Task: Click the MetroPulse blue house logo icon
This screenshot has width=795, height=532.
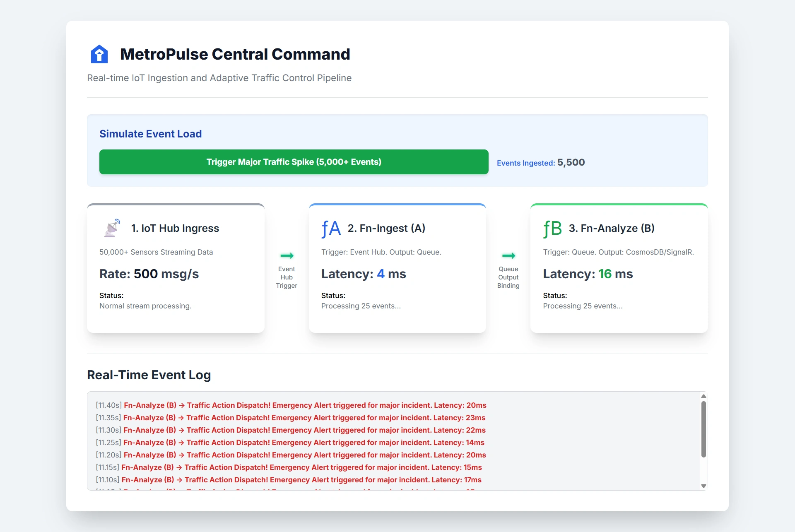Action: point(99,54)
